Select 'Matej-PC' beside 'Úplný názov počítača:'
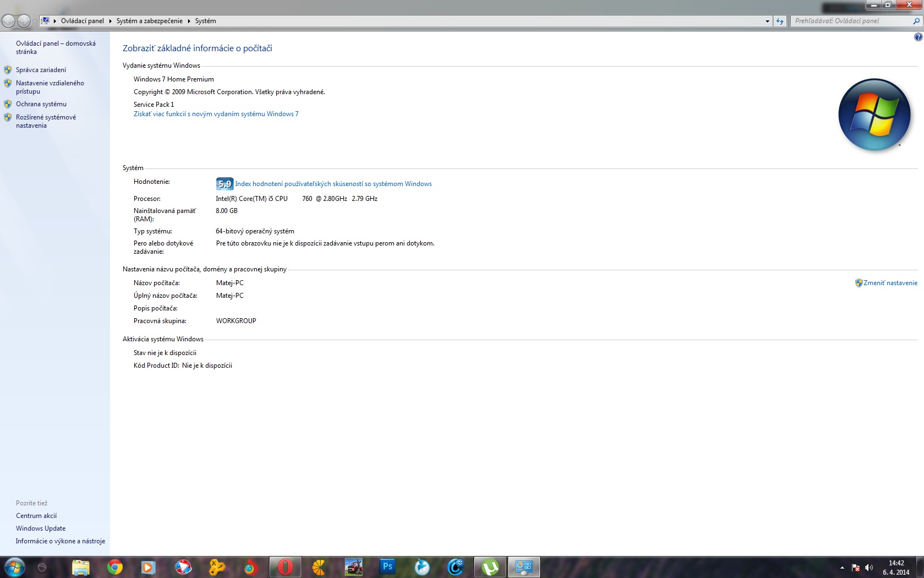Viewport: 924px width, 578px height. [230, 296]
